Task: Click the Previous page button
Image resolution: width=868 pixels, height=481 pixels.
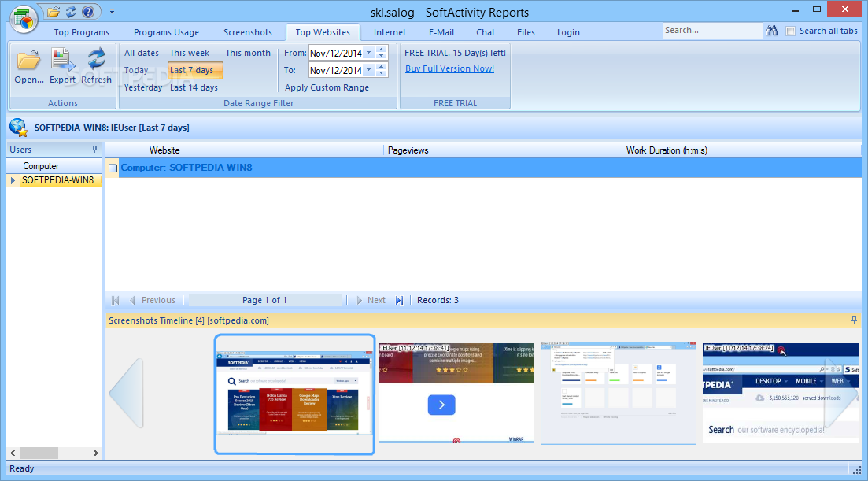Action: pos(152,301)
